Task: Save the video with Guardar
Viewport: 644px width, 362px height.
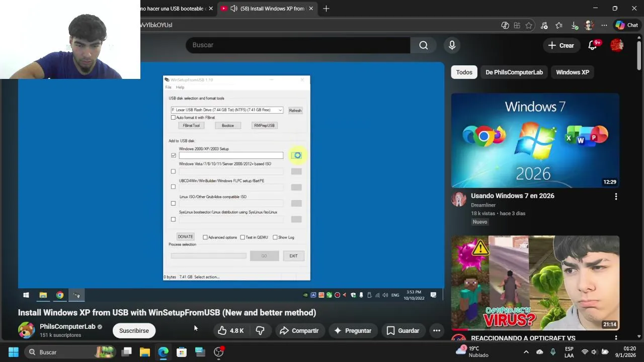Action: pos(403,331)
